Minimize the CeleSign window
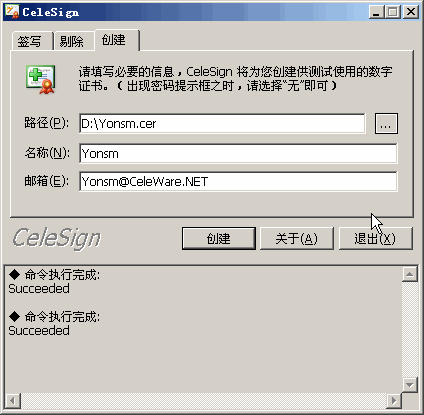Viewport: 424px width, 415px height. (x=377, y=12)
